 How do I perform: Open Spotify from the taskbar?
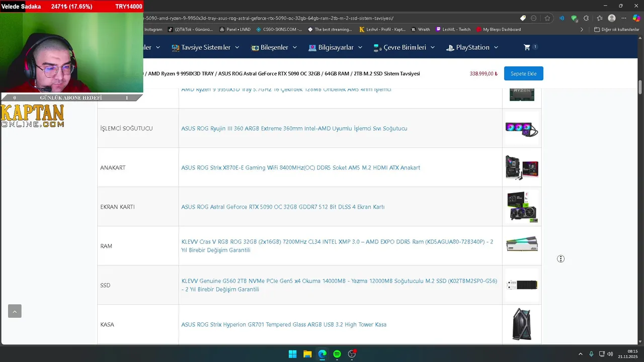(x=337, y=354)
